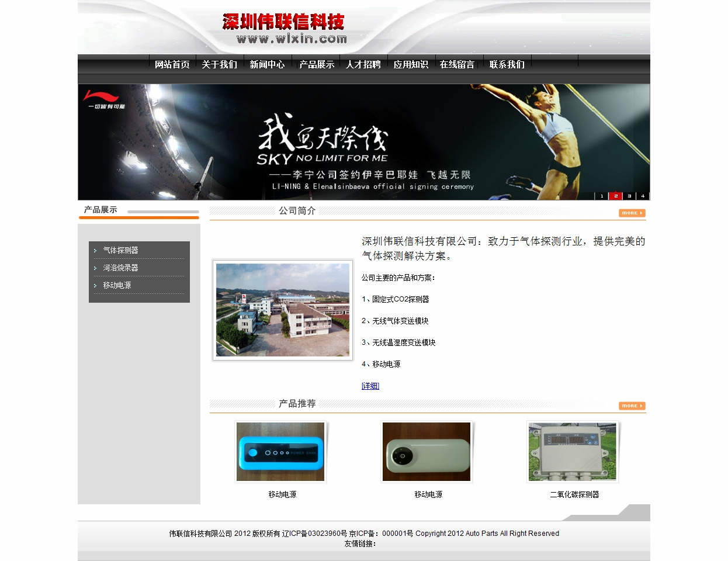Open the blue 移动电源 product thumbnail
The image size is (728, 561).
click(x=280, y=452)
